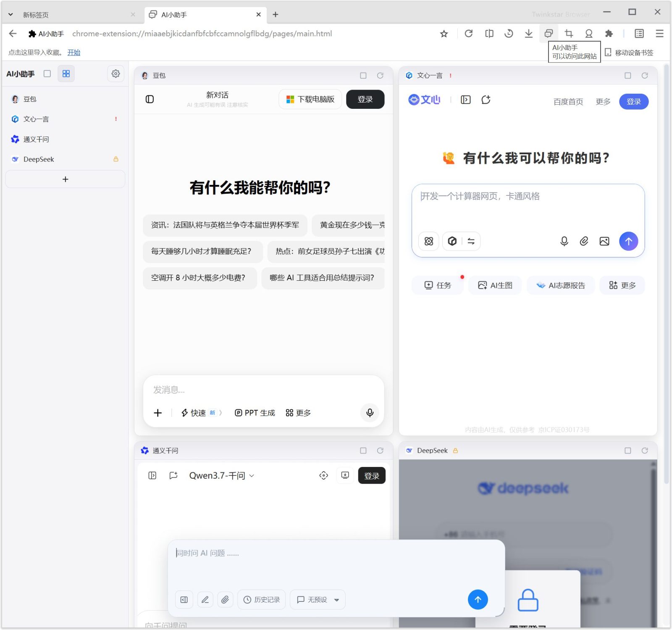Open 任务 tab in 文心
The height and width of the screenshot is (630, 672).
[437, 285]
